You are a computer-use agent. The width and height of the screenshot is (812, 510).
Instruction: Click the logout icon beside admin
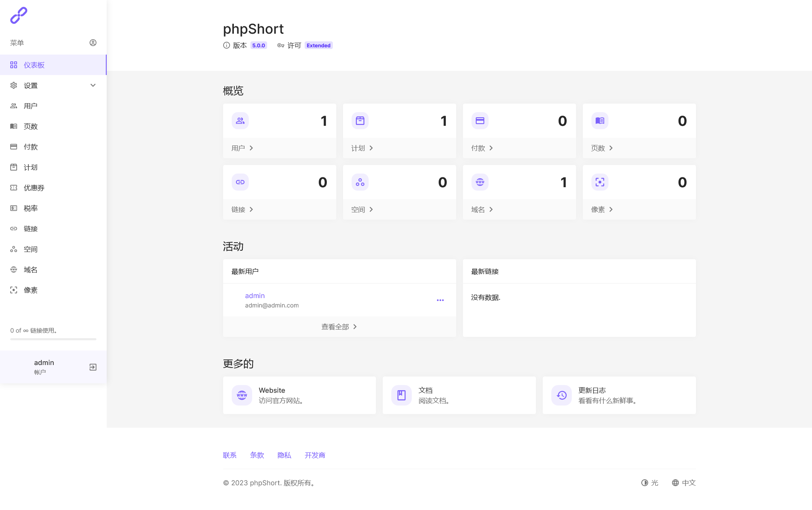pos(93,367)
